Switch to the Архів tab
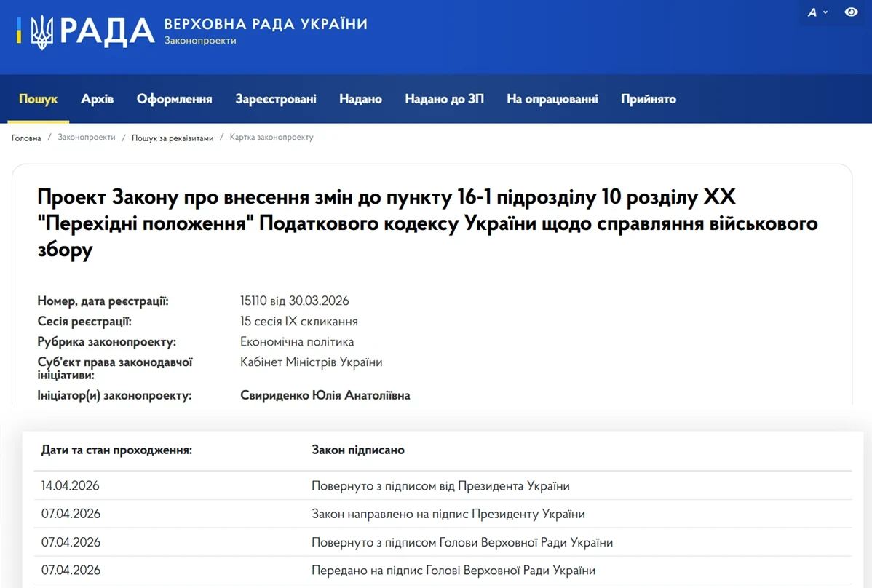Image resolution: width=872 pixels, height=588 pixels. [x=96, y=99]
